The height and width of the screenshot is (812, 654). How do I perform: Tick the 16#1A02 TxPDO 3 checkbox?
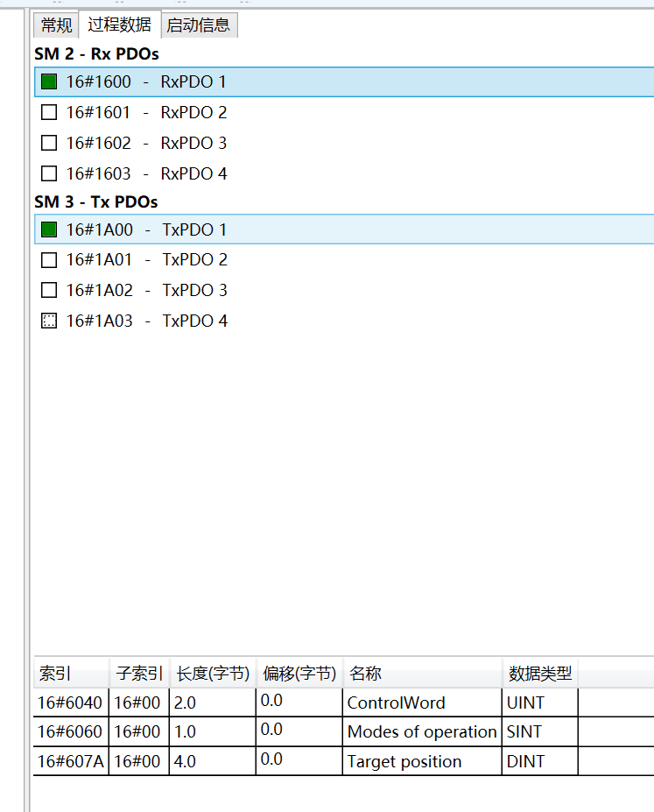coord(49,290)
